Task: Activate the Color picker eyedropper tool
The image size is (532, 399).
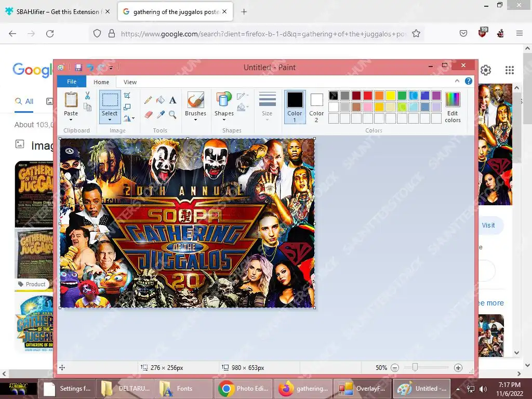Action: (x=161, y=115)
